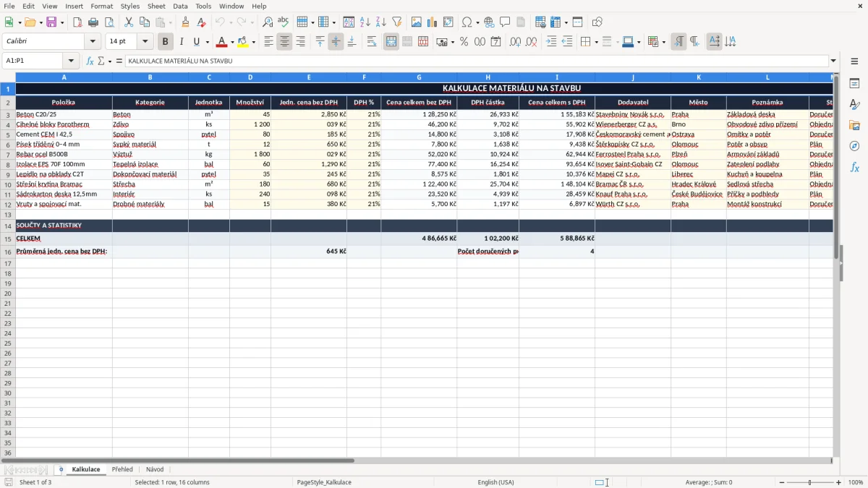This screenshot has height=488, width=868.
Task: Show draw functions shapes icon
Action: tap(597, 22)
